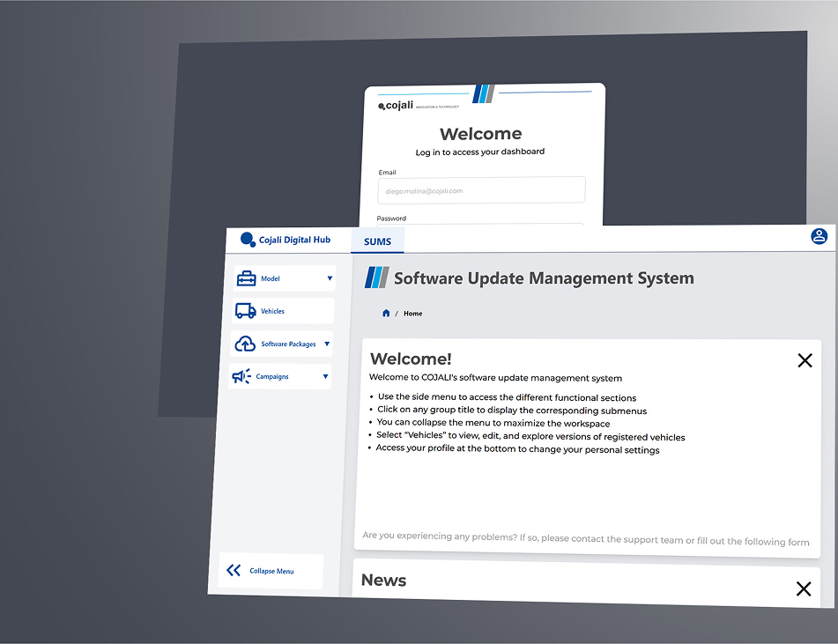Click the Model briefcase icon
Image resolution: width=838 pixels, height=644 pixels.
pos(247,278)
